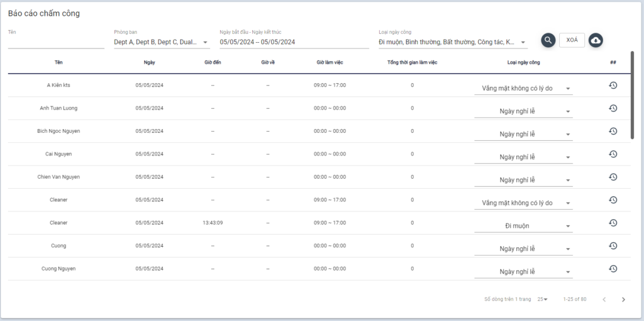Open history icon for Anh Tuan Luong

coord(613,108)
